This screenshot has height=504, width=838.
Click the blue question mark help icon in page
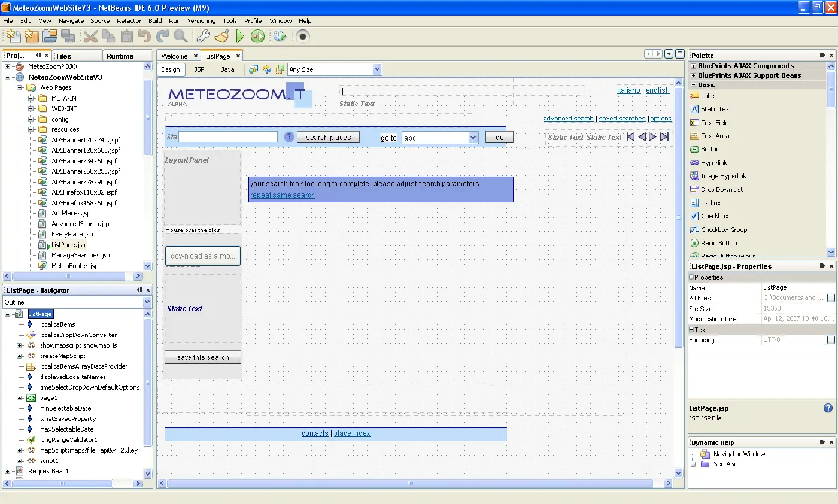[x=289, y=136]
